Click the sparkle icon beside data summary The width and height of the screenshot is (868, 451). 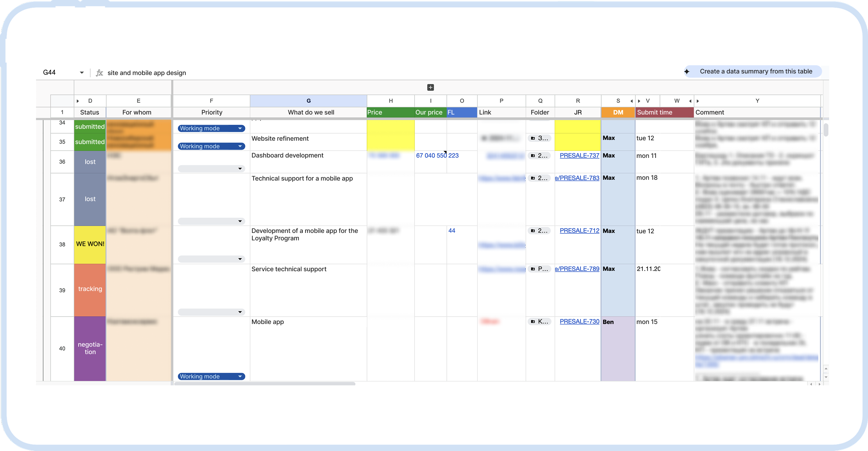tap(687, 72)
